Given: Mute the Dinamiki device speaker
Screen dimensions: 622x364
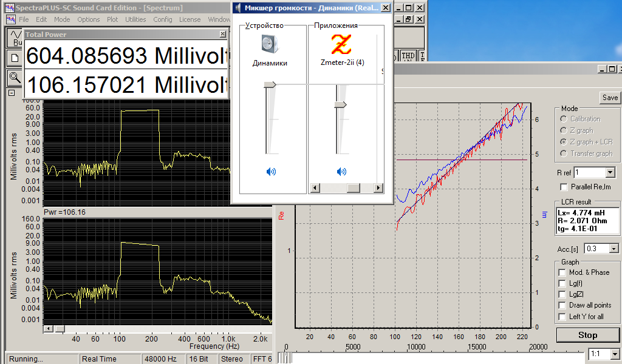Looking at the screenshot, I should 271,172.
